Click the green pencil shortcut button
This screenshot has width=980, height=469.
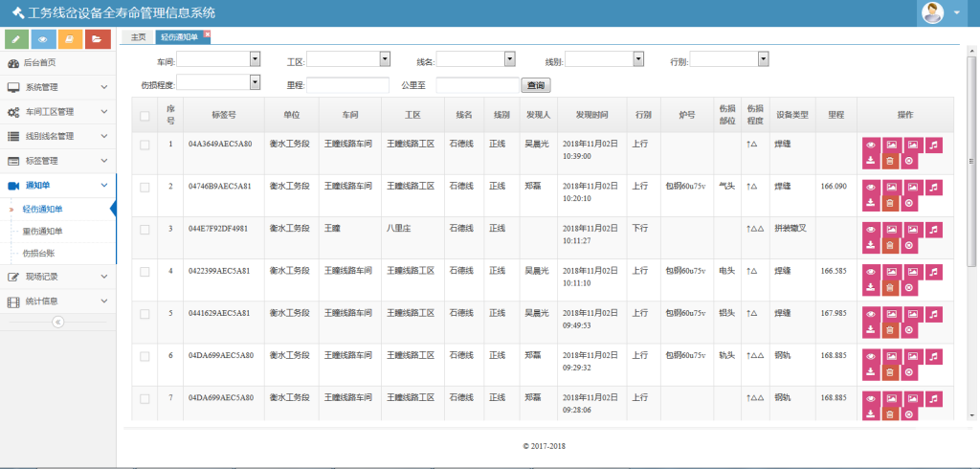click(x=16, y=39)
